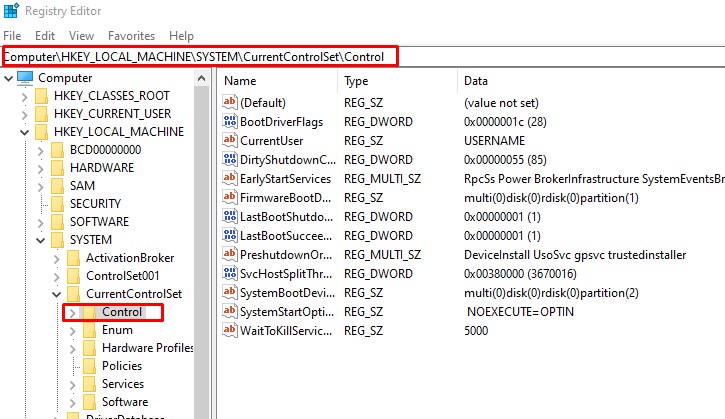Click the 0x00380000 (3670016) data cell
The image size is (725, 419).
520,274
